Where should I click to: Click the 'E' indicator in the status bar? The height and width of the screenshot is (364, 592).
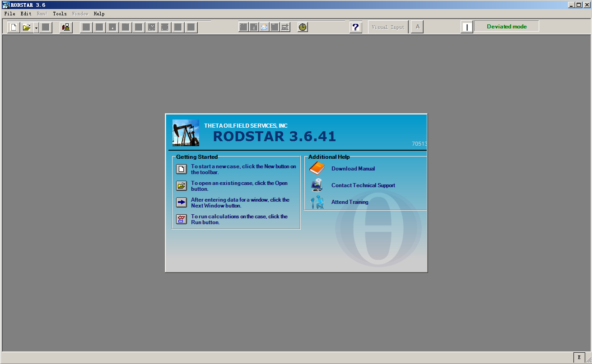(579, 357)
